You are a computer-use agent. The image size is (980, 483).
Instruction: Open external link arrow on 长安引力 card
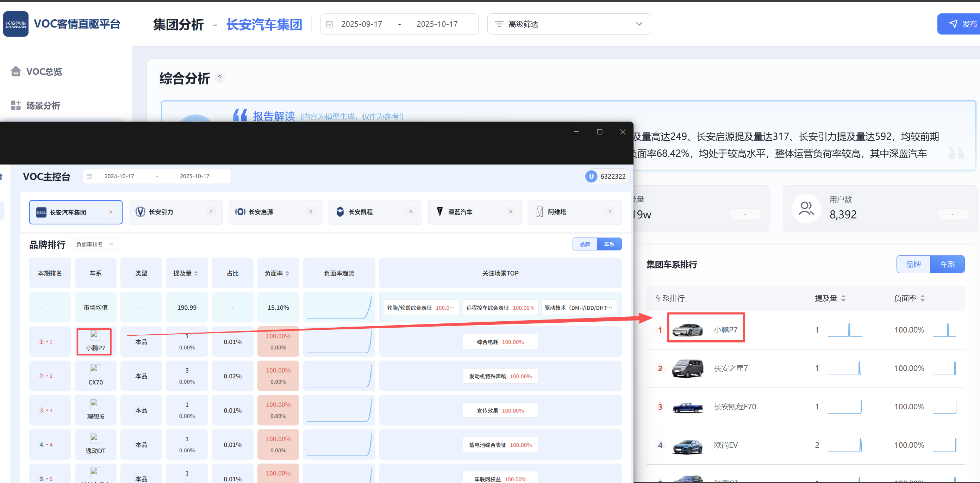(x=211, y=212)
